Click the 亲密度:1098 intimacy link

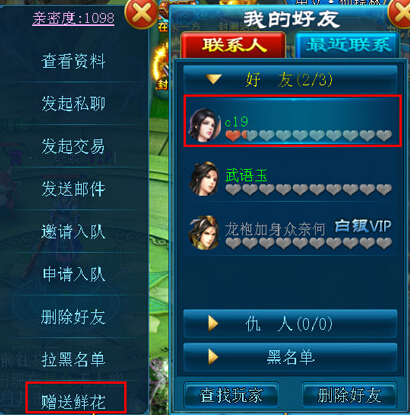[73, 18]
